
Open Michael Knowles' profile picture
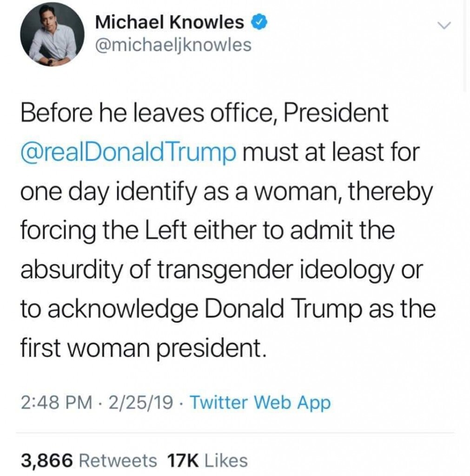coord(52,34)
